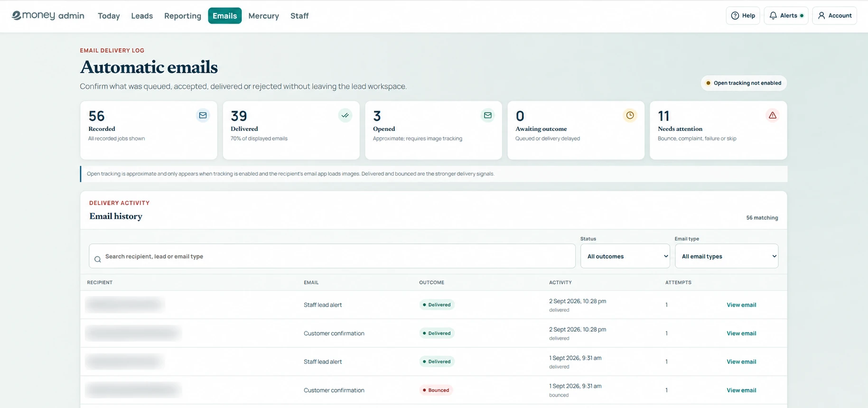Open the Reporting tab
This screenshot has width=868, height=408.
click(183, 16)
